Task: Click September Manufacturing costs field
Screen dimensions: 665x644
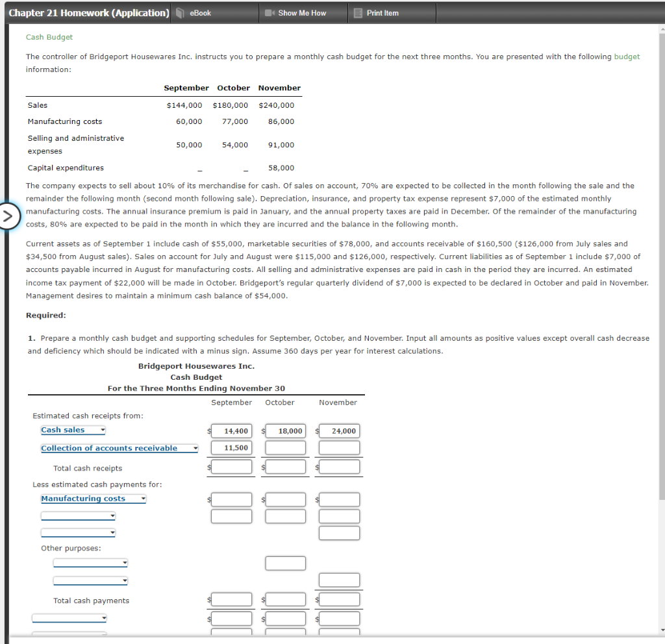Action: 232,499
